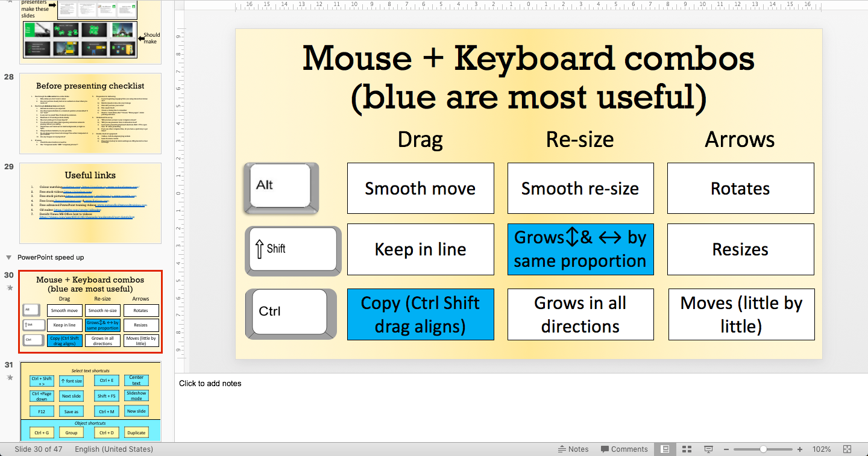Click the PowerPoint speed up section title
Screen dimensions: 868x456
click(51, 257)
